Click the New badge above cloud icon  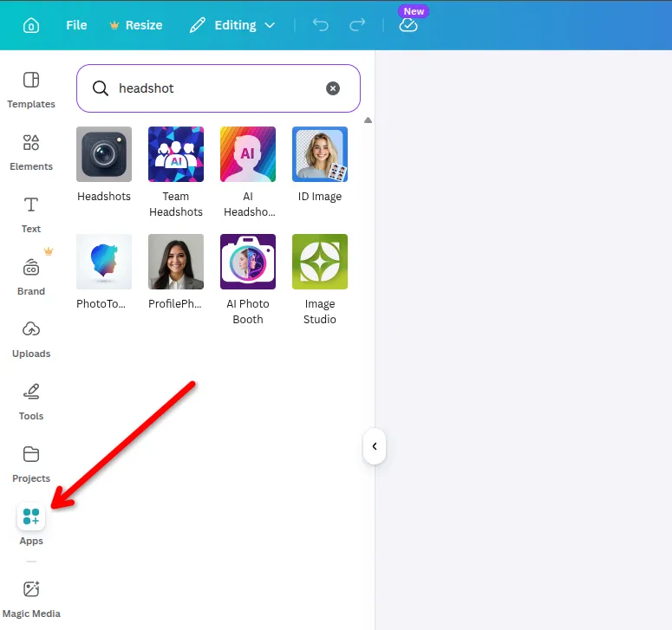pos(414,11)
